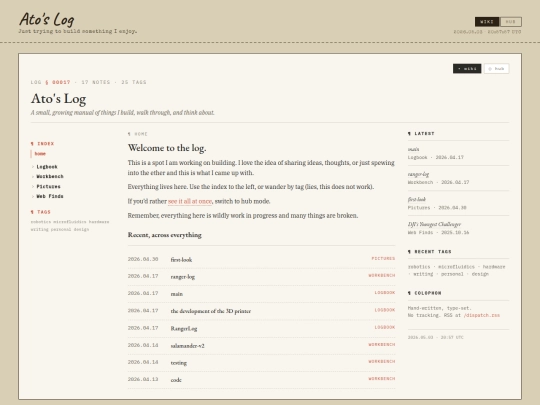Viewport: 540px width, 405px height.
Task: Open main under Latest panel
Action: coord(413,149)
